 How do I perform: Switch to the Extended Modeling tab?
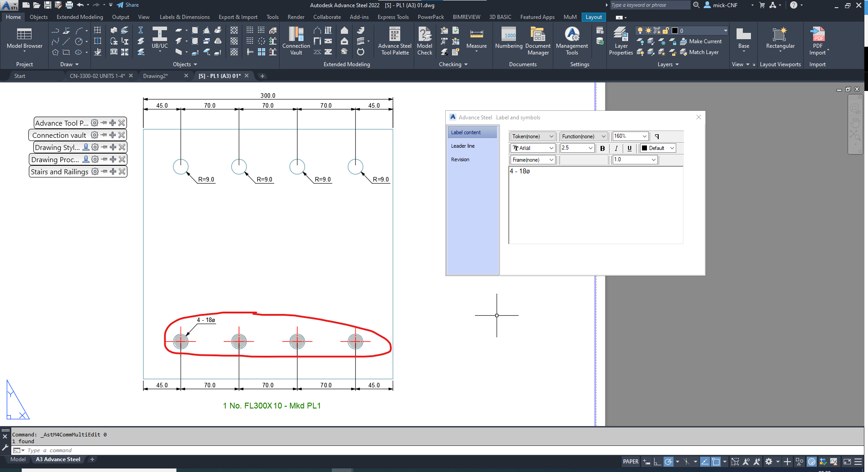pos(80,17)
